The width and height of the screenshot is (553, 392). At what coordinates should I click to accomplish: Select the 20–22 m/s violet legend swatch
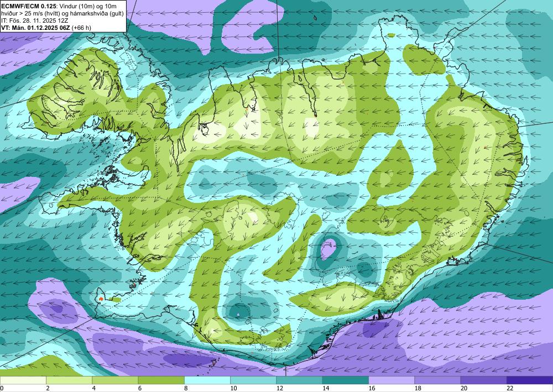[484, 380]
